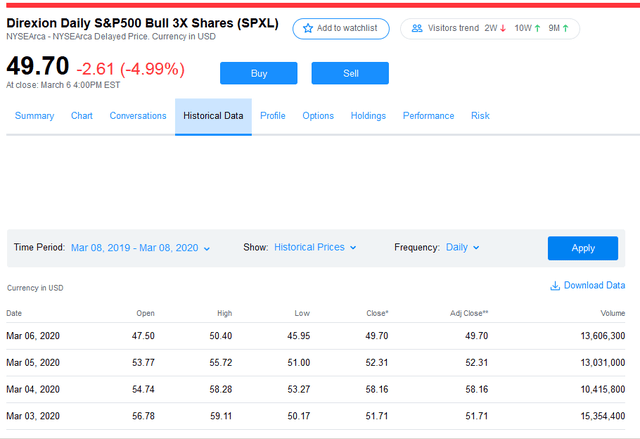Click the download arrow icon beside Download Data

(555, 286)
